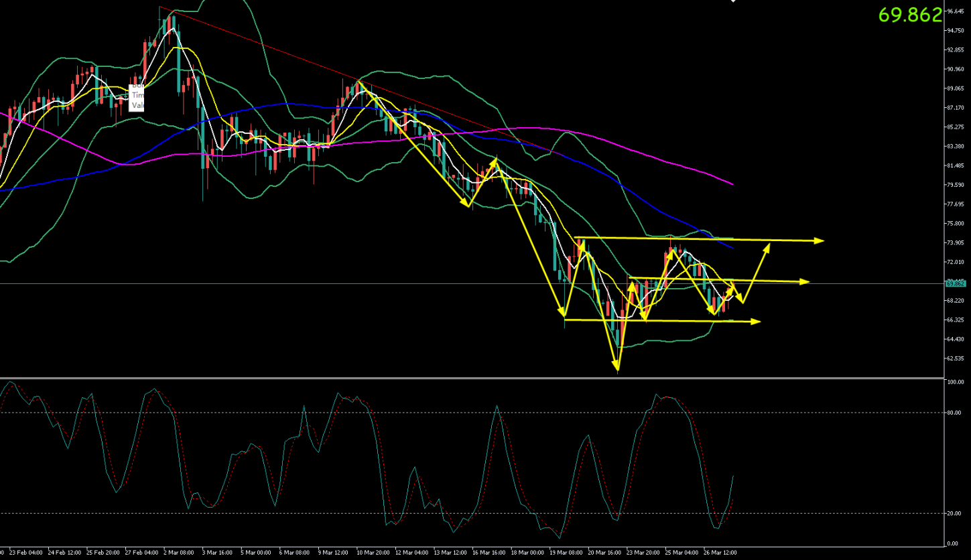971x560 pixels.
Task: Click the 62.535 label on price scale
Action: pos(954,358)
